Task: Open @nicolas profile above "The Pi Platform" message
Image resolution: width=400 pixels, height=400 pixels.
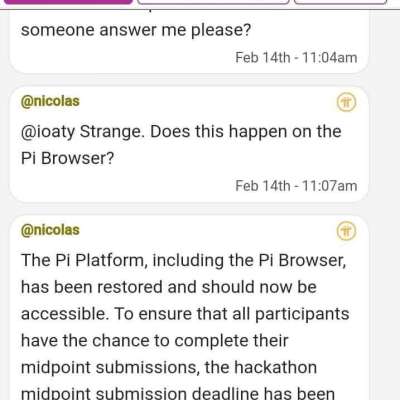Action: coord(50,230)
